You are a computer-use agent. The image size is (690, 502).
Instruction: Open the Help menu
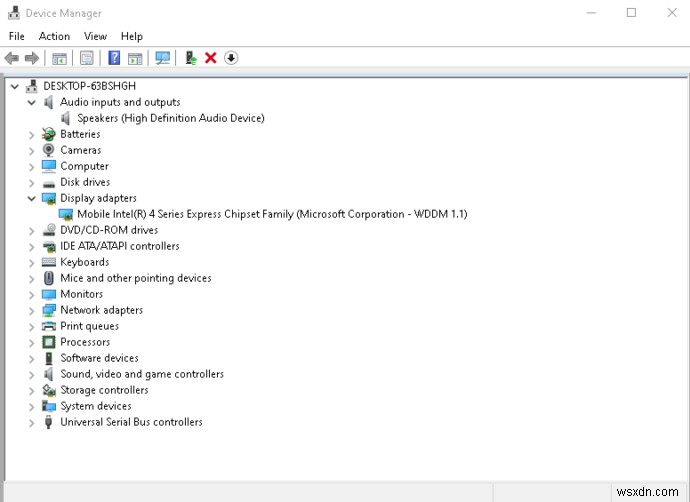(x=132, y=36)
